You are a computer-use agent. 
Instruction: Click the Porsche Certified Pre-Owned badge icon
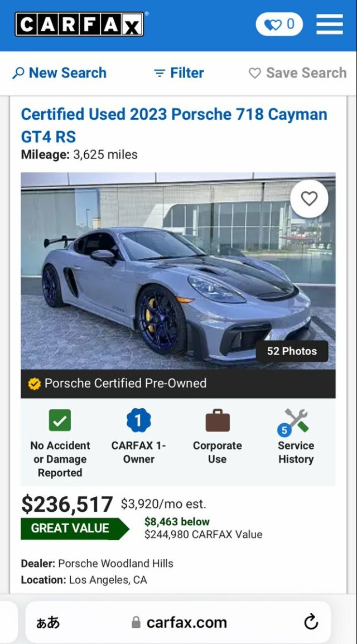click(35, 384)
